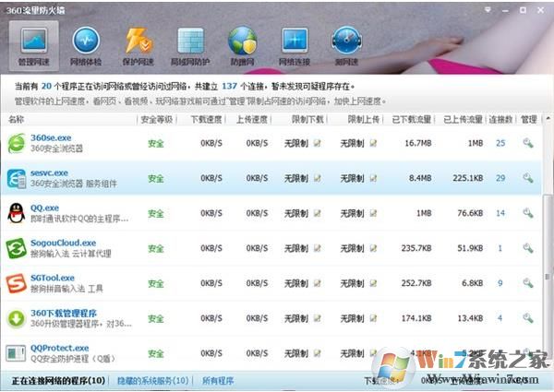This screenshot has height=392, width=554.
Task: Edit upload limit for 360se.exe
Action: [373, 143]
